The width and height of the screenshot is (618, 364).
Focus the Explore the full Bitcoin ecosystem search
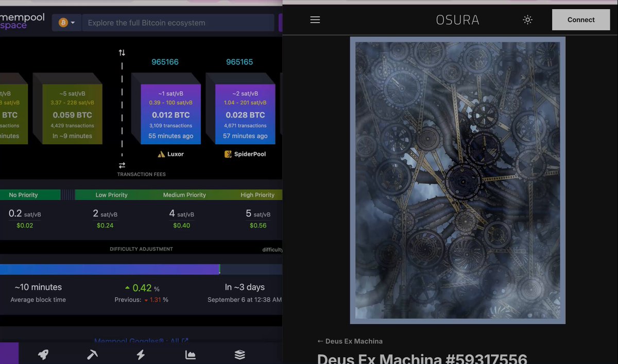click(178, 23)
